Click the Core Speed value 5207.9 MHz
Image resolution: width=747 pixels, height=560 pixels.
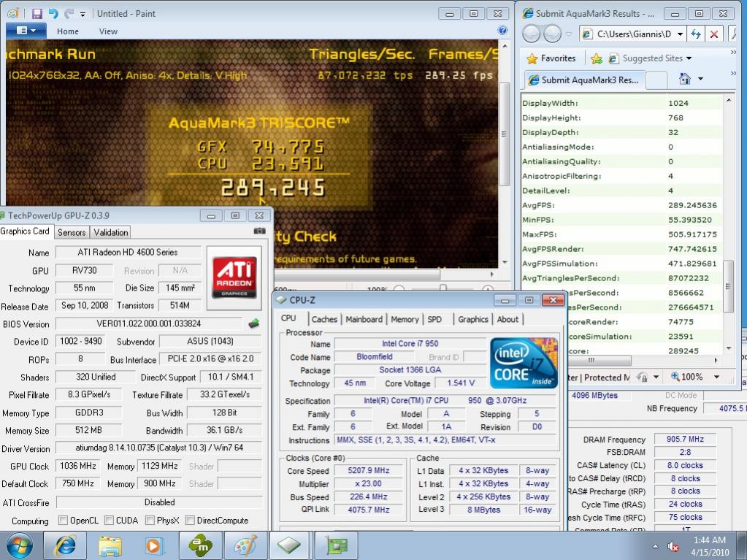click(x=368, y=470)
